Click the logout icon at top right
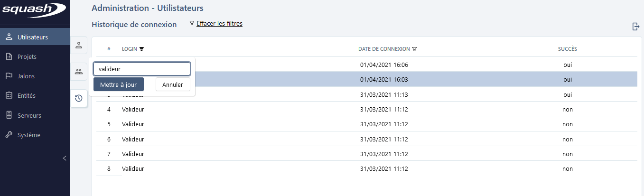 tap(635, 27)
